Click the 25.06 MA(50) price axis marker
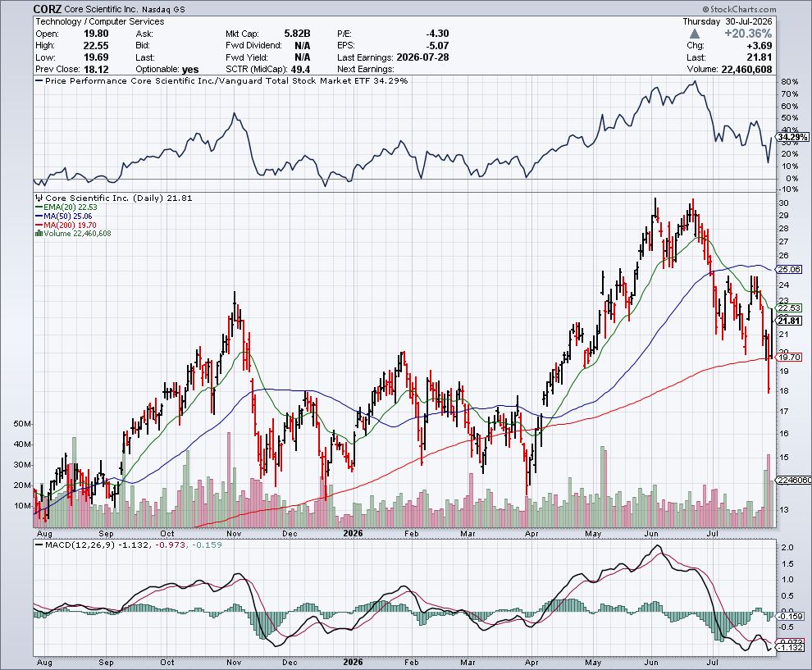 click(x=790, y=269)
